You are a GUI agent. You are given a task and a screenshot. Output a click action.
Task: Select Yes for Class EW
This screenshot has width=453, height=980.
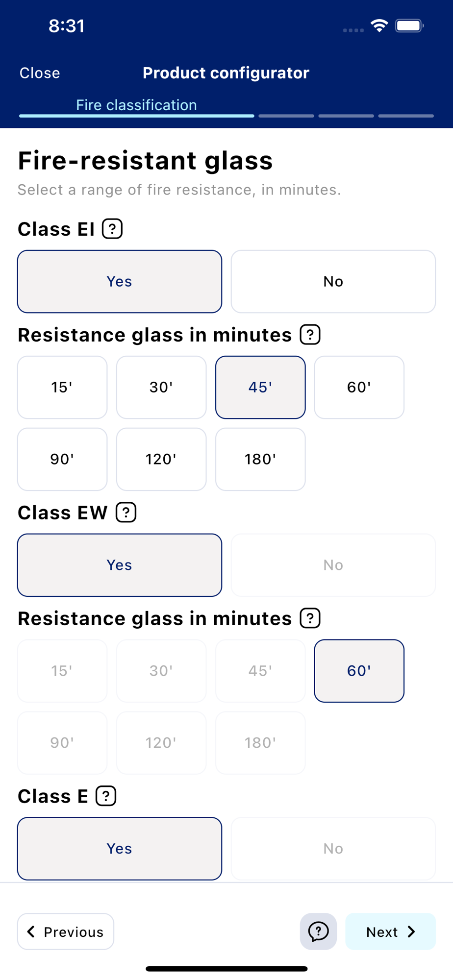click(120, 565)
